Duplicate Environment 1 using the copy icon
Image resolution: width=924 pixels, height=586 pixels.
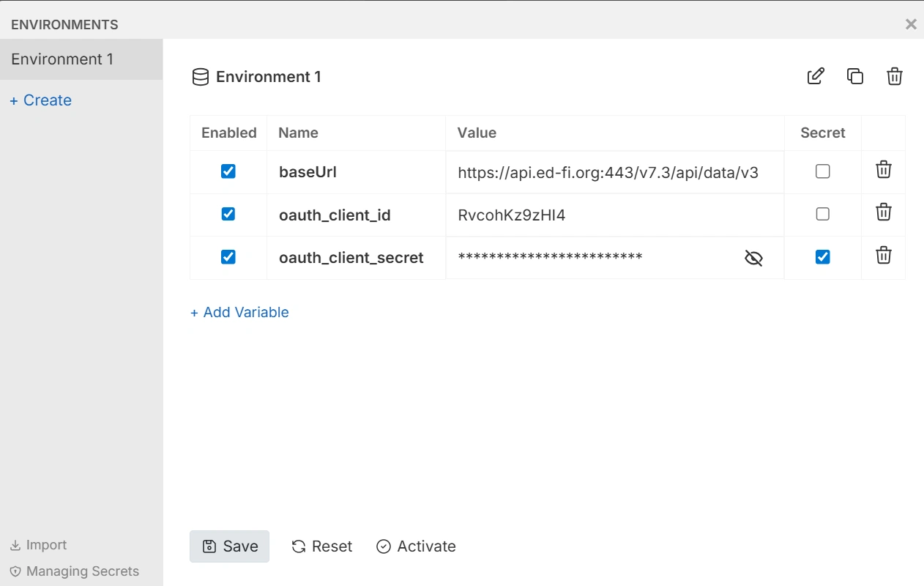(854, 76)
